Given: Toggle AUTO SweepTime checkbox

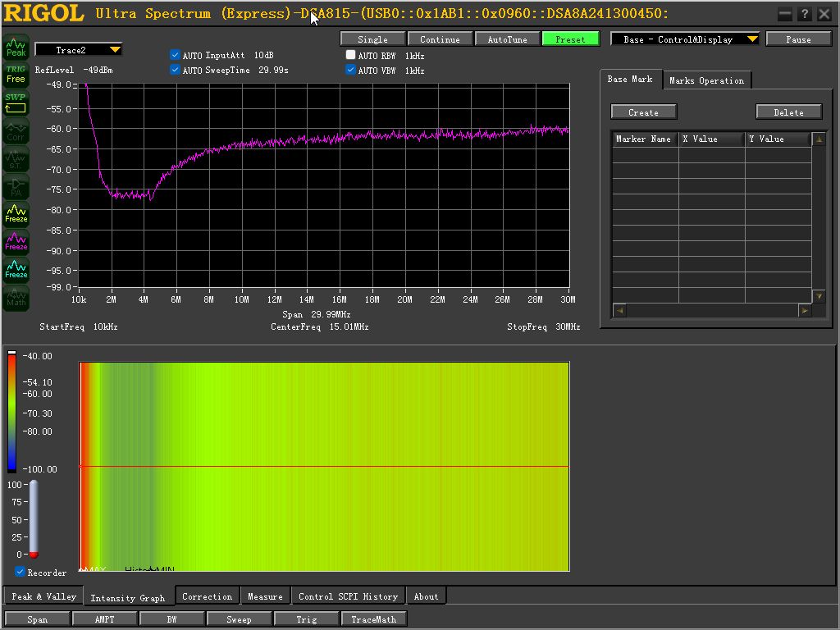Looking at the screenshot, I should coord(175,69).
